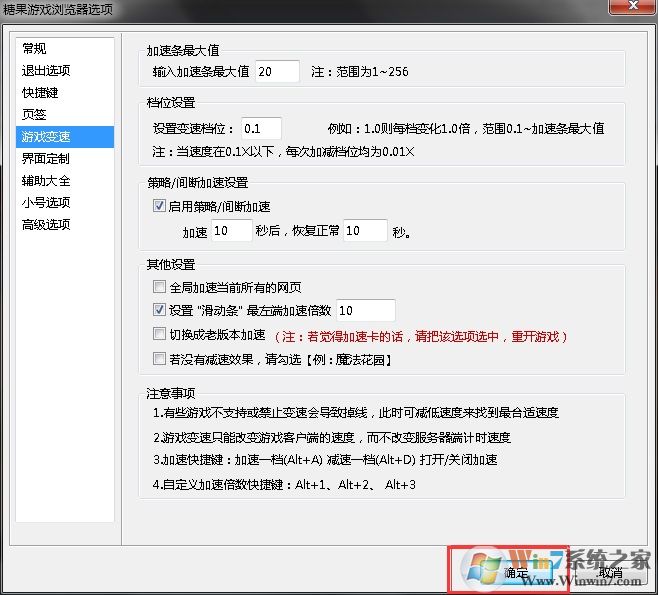Image resolution: width=658 pixels, height=595 pixels.
Task: Check 若没有减速效果 option
Action: (159, 358)
